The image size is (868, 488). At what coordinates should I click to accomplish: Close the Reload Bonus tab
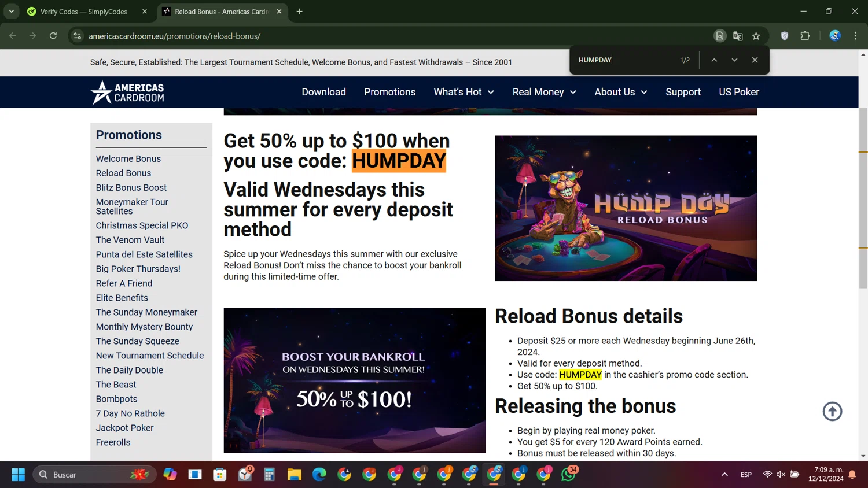pyautogui.click(x=279, y=12)
